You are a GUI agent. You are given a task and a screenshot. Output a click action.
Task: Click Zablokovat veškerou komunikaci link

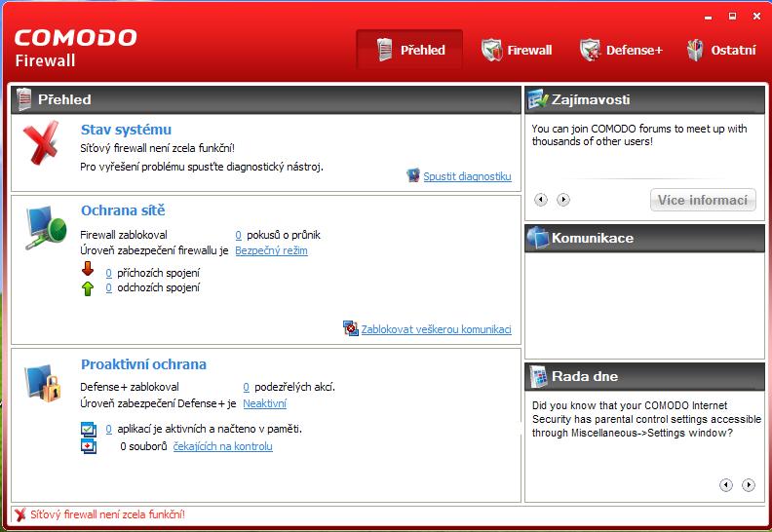tap(437, 329)
